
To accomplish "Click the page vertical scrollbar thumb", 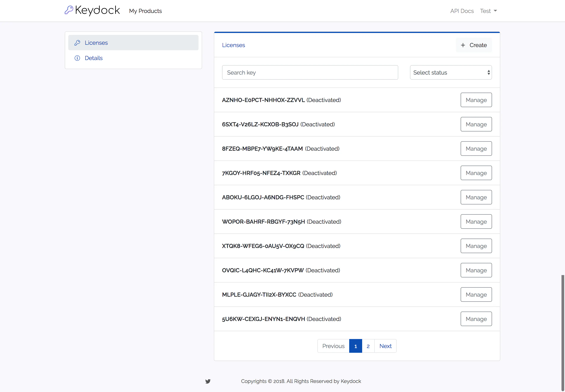I will tap(563, 333).
